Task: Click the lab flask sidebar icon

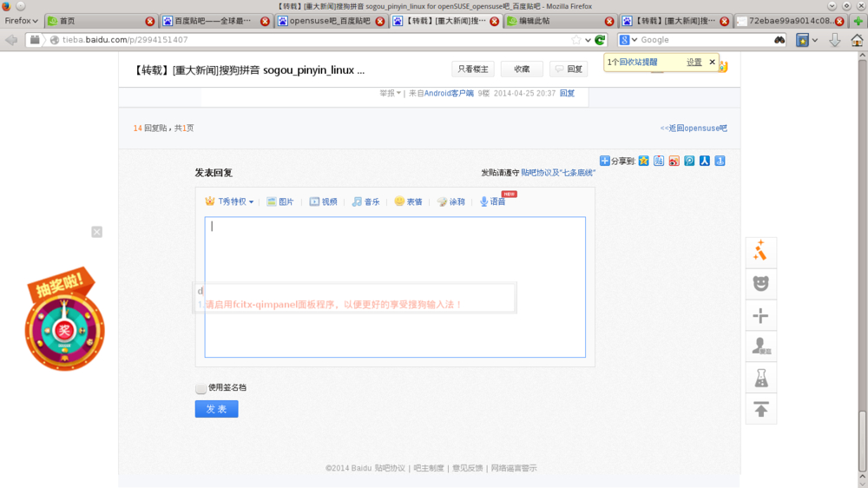Action: coord(760,378)
